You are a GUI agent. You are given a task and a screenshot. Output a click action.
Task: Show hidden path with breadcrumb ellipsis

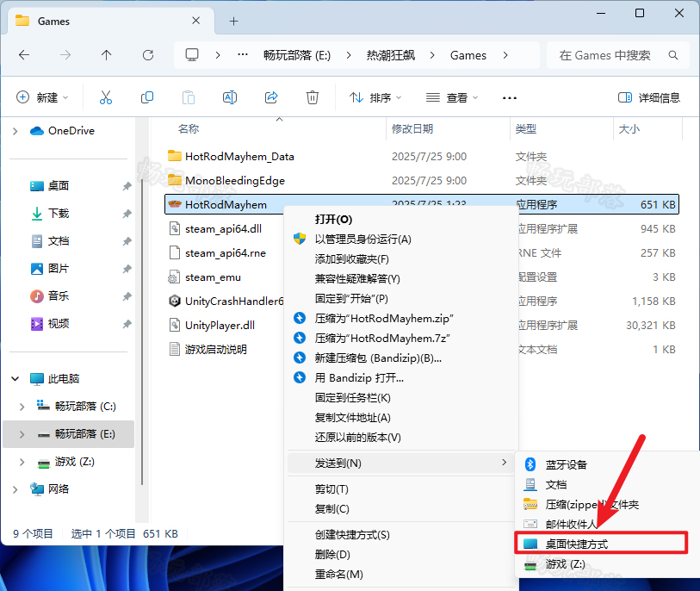[243, 55]
